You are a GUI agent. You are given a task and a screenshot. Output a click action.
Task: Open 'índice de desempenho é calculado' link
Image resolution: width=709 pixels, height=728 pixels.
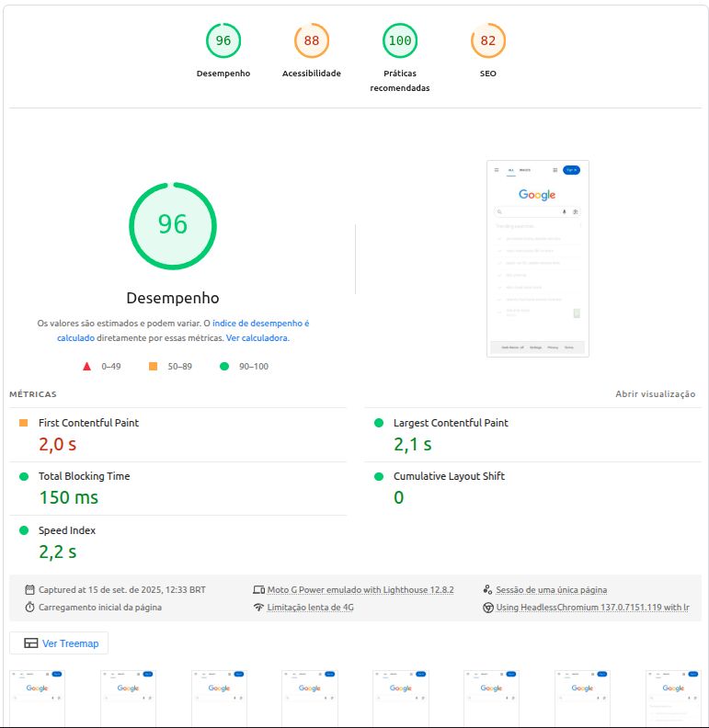point(183,331)
